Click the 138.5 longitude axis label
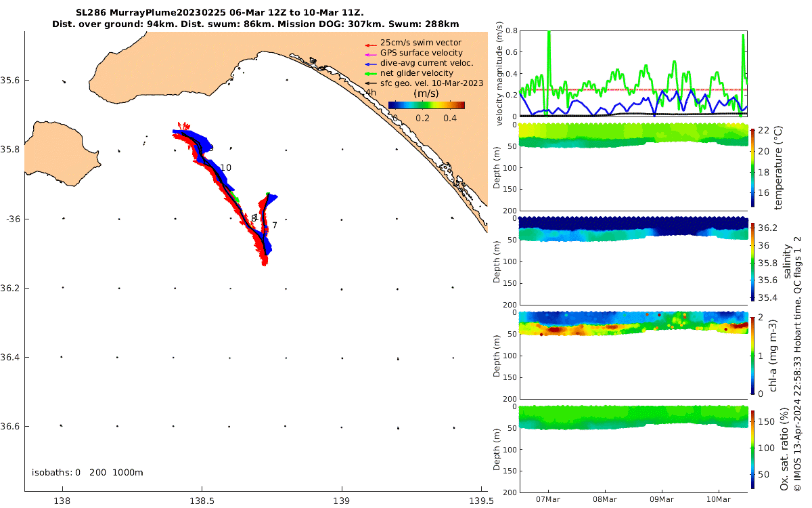 point(202,502)
